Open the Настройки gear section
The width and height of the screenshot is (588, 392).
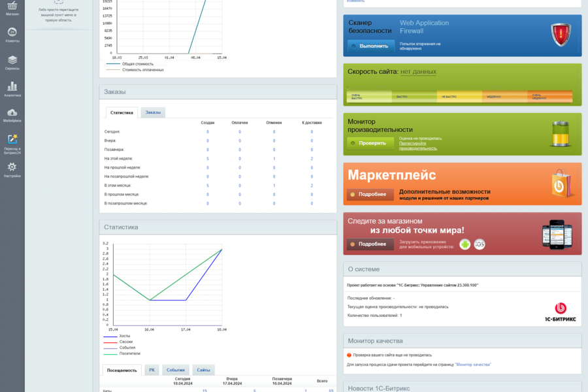(12, 170)
